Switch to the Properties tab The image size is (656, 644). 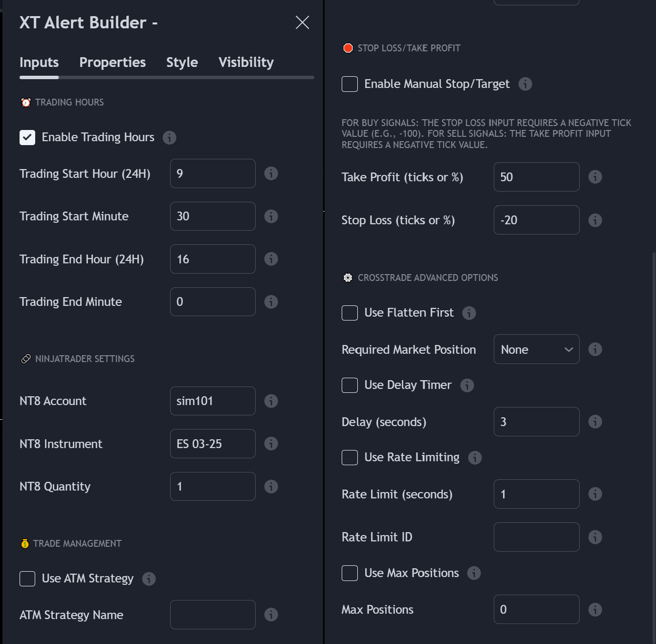(112, 62)
